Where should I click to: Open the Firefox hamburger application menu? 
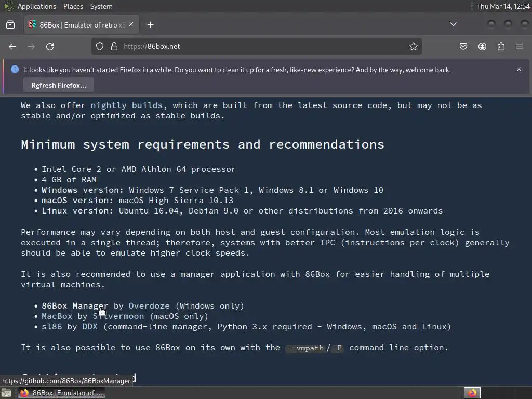click(520, 46)
